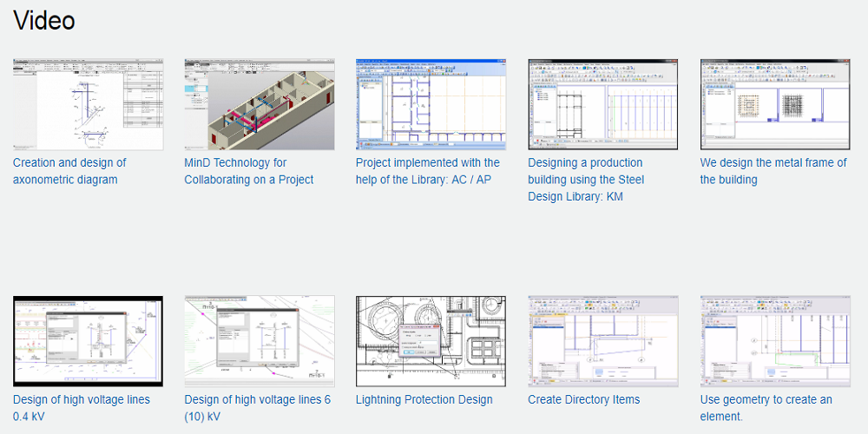Open the metal frame building video thumbnail
This screenshot has height=434, width=868.
click(x=774, y=104)
